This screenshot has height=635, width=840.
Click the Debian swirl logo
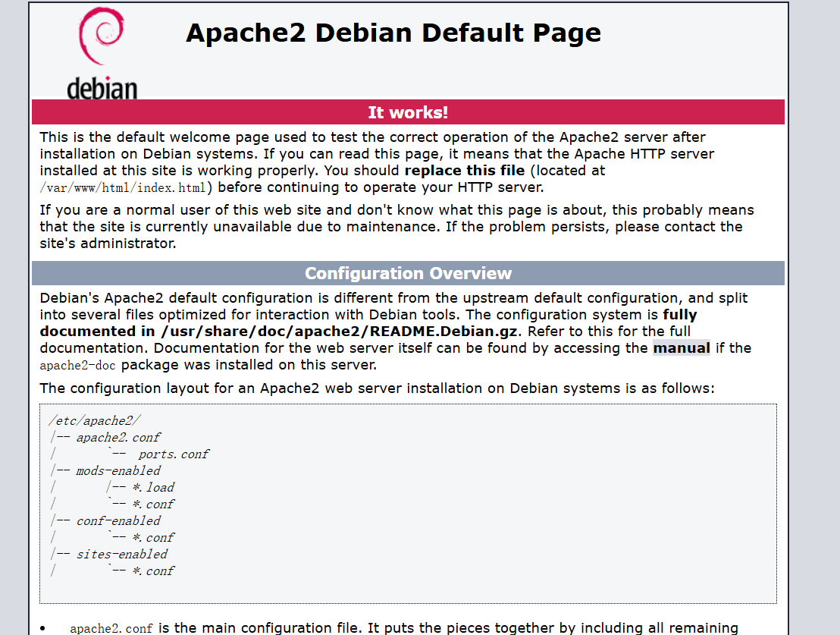tap(102, 36)
